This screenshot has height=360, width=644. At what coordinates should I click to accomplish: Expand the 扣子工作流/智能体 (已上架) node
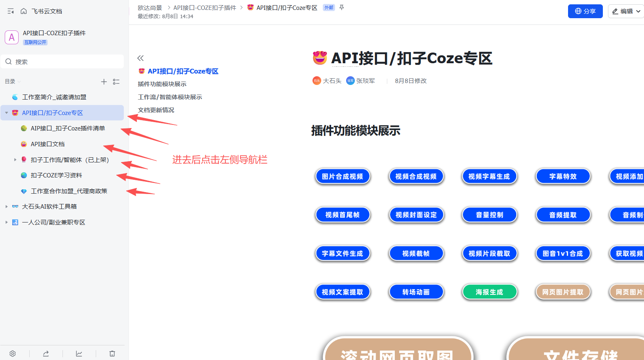(15, 160)
